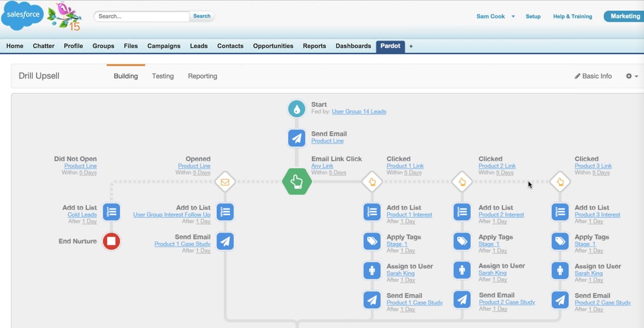Click the Apply Tags icon under Product 2 Link
This screenshot has height=328, width=644.
coord(462,241)
